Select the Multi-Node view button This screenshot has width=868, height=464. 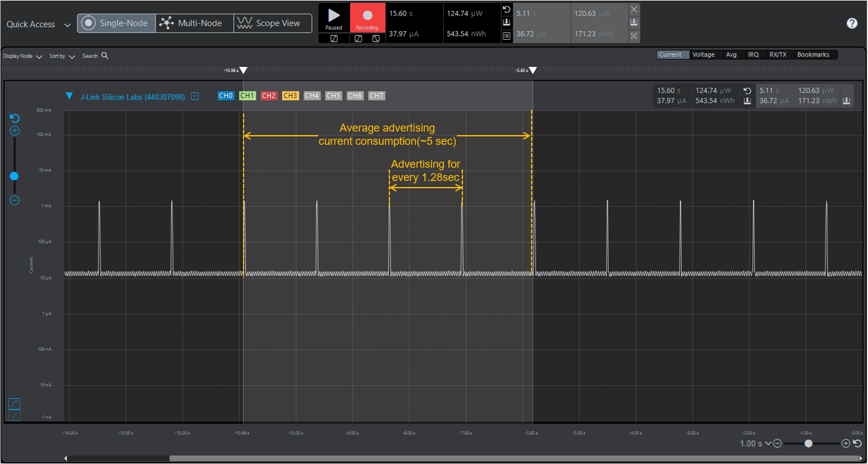click(x=194, y=24)
